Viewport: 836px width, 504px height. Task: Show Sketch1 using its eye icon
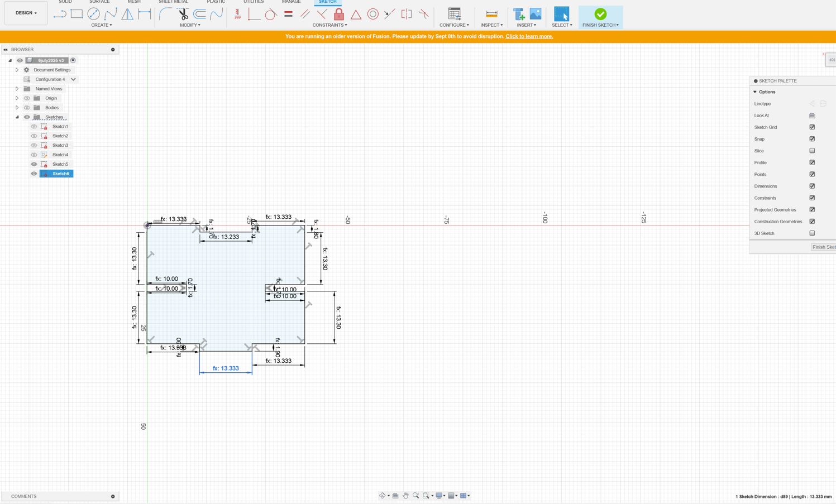[x=34, y=127]
